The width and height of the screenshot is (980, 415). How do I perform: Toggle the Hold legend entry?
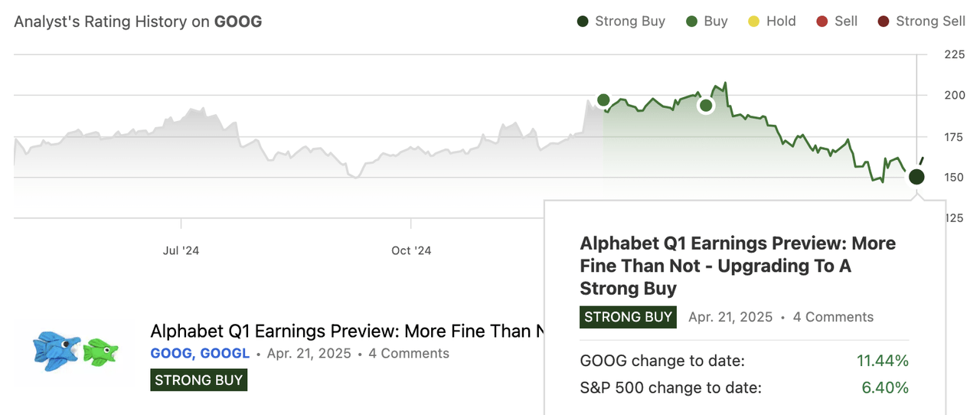772,21
